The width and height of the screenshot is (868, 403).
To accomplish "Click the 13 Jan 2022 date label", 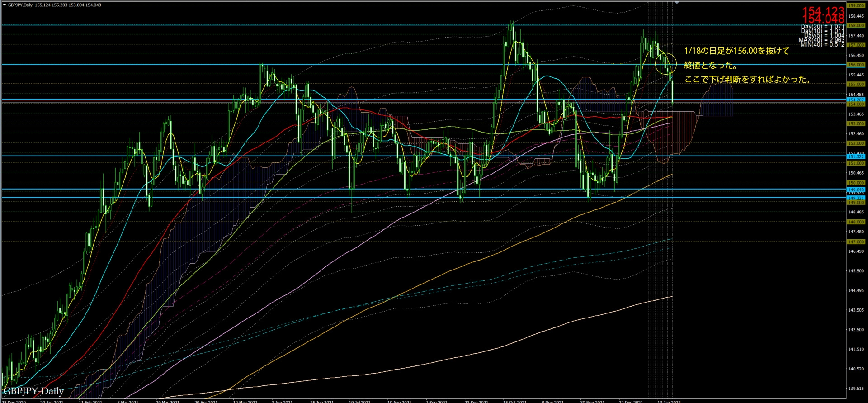I will [669, 401].
